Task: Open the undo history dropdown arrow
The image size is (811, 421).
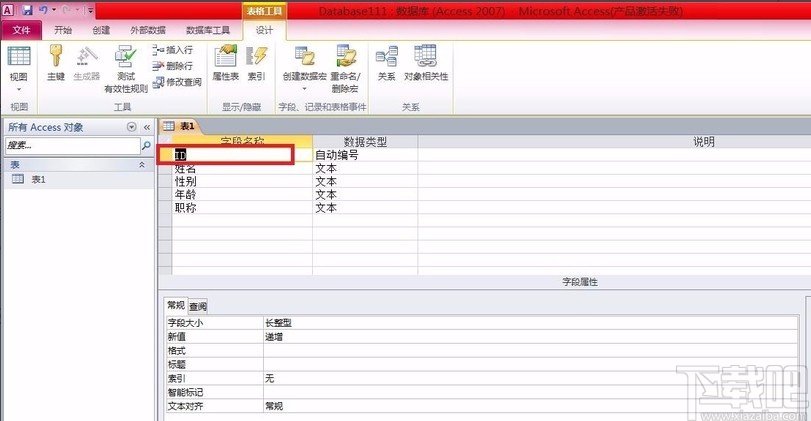Action: click(x=54, y=10)
